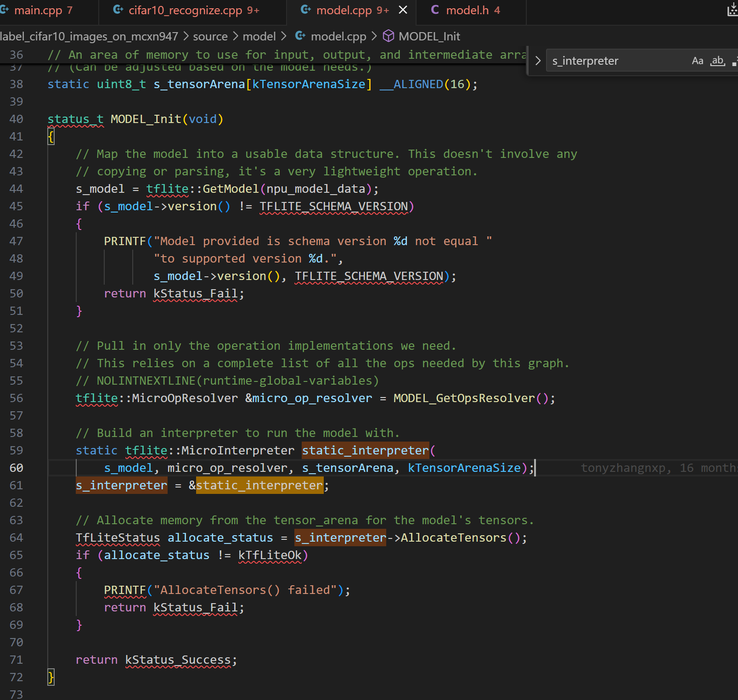Viewport: 738px width, 700px height.
Task: Click micro_op_resolver on line 56
Action: tap(312, 398)
